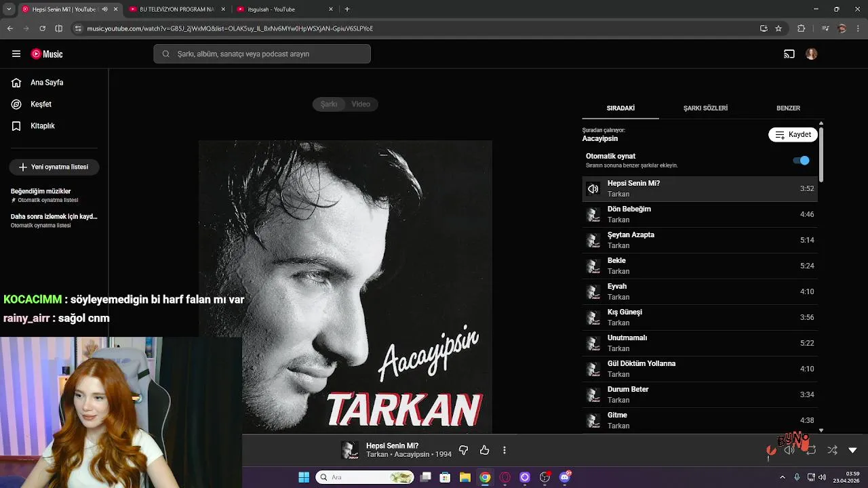Dislike the current song

coord(464,450)
